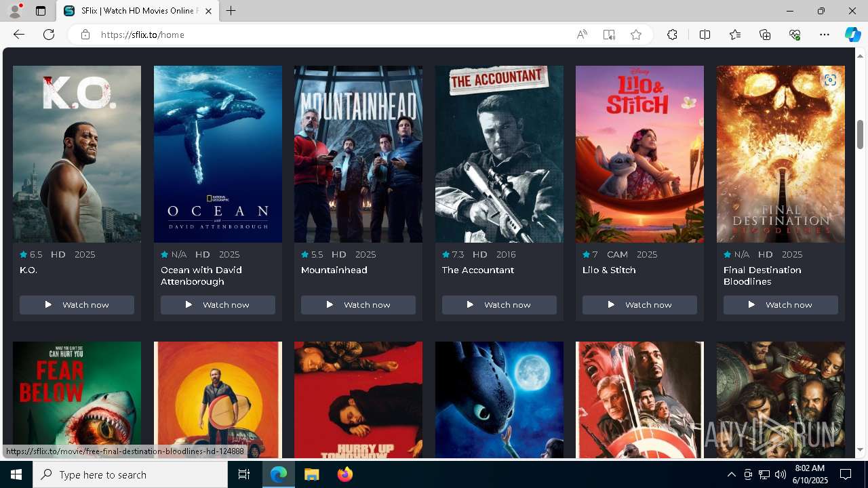Open File Explorer from the taskbar
Screen dimensions: 868x488
tap(311, 474)
